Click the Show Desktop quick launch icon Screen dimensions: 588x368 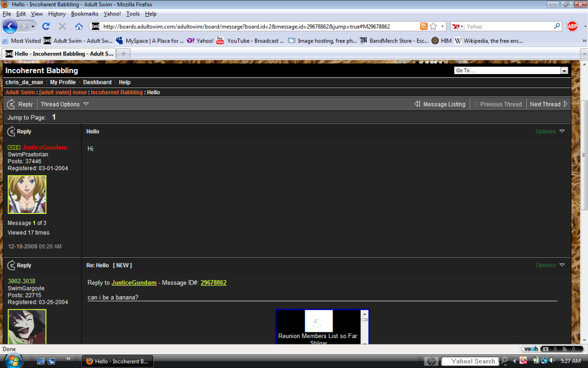tap(41, 361)
